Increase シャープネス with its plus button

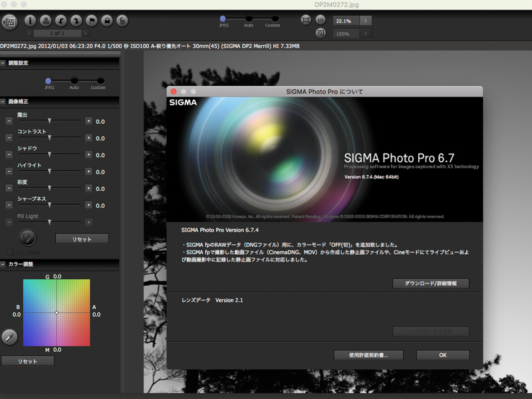coord(88,205)
